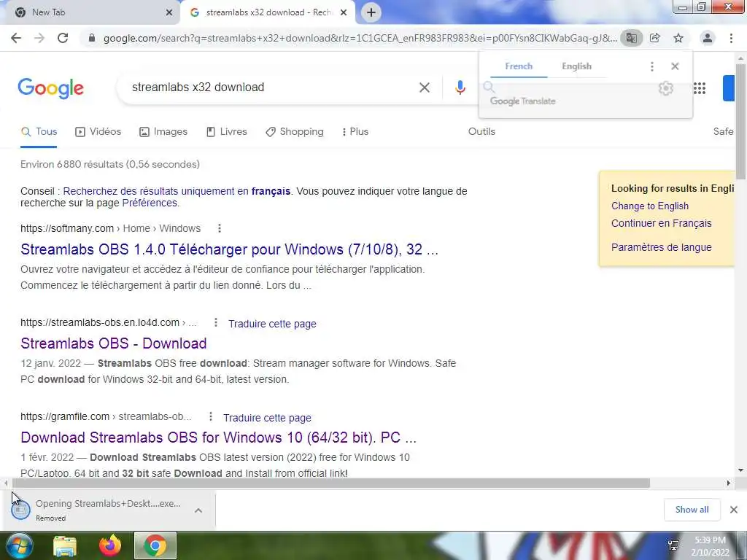Open the Google apps grid icon
This screenshot has width=747, height=560.
[x=700, y=88]
